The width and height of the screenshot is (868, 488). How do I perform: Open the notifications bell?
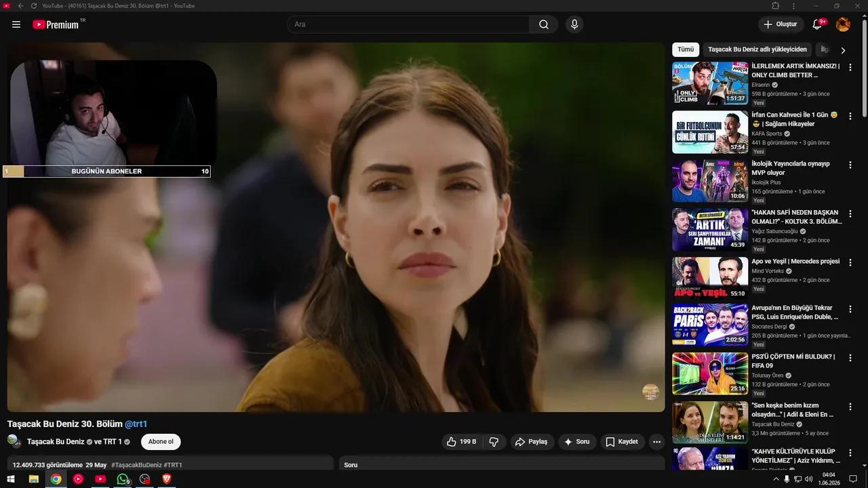coord(817,24)
